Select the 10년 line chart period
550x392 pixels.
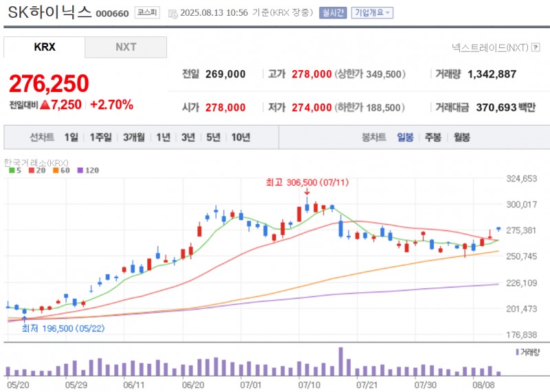click(241, 138)
